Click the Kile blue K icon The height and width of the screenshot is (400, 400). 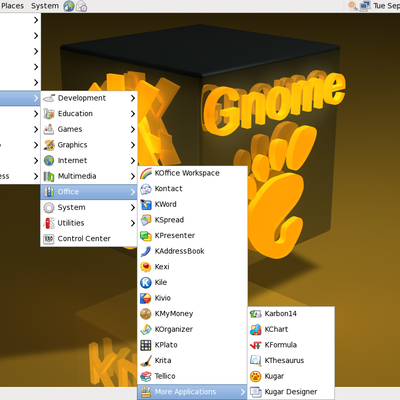click(146, 283)
